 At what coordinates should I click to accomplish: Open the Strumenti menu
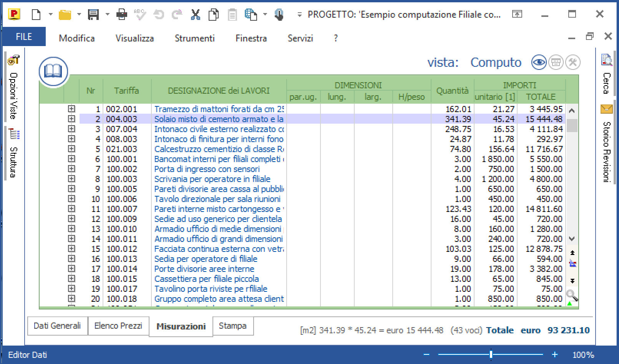point(195,38)
